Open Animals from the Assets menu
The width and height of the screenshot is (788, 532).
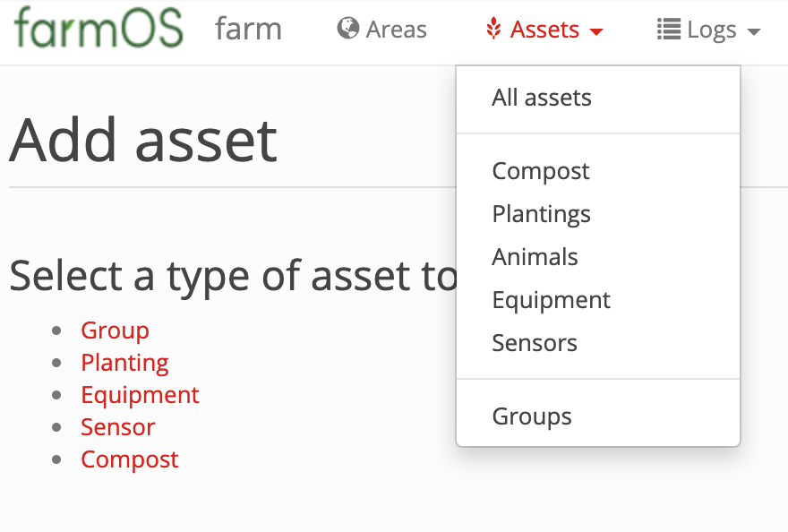click(x=535, y=257)
